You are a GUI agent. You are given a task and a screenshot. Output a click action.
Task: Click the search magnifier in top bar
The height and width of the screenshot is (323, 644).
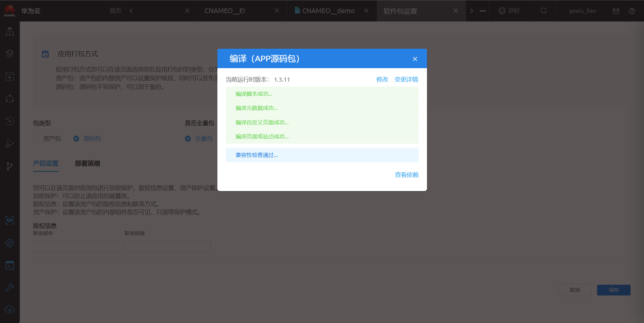click(544, 11)
